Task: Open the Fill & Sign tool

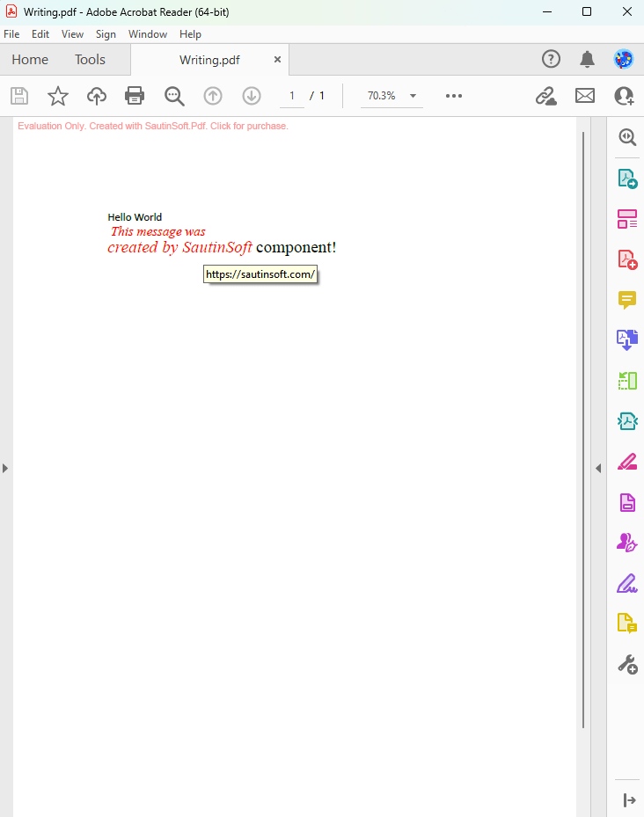Action: tap(627, 584)
